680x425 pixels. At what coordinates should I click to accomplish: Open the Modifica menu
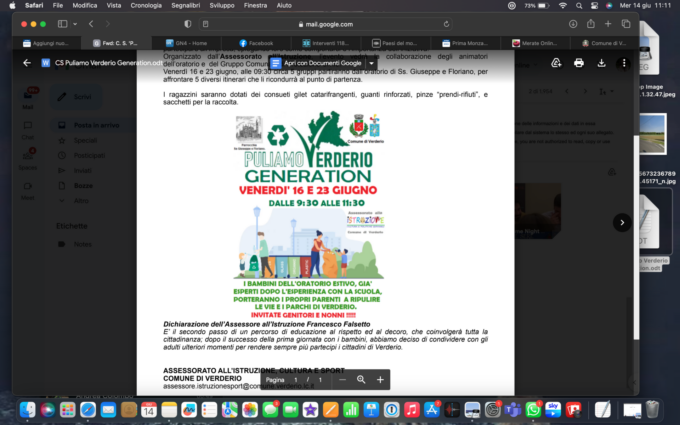(85, 5)
